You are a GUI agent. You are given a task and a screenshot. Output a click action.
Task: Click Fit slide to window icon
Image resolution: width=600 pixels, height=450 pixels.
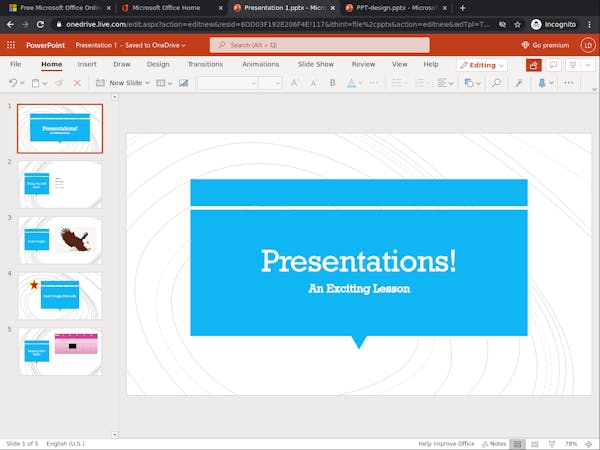589,444
